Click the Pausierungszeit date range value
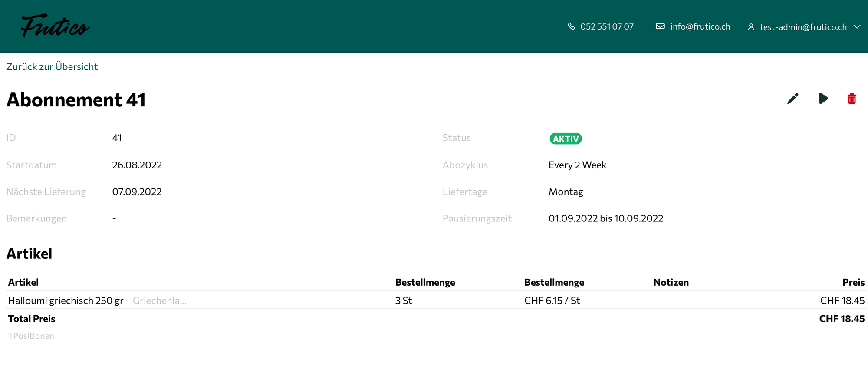 point(605,218)
